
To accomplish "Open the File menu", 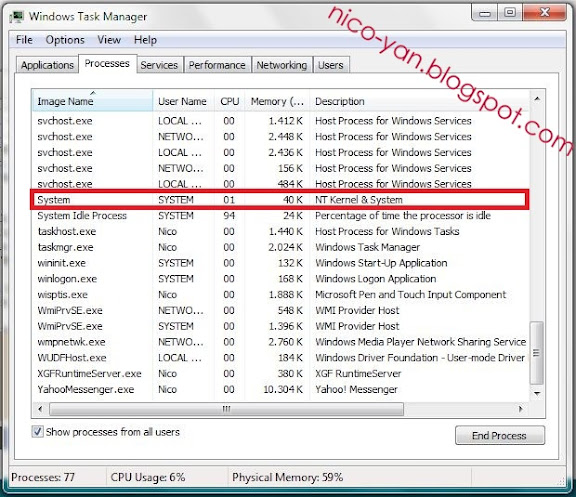I will pos(24,40).
